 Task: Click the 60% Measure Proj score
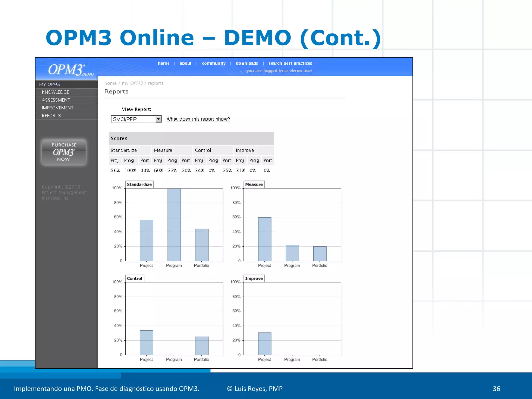(158, 170)
